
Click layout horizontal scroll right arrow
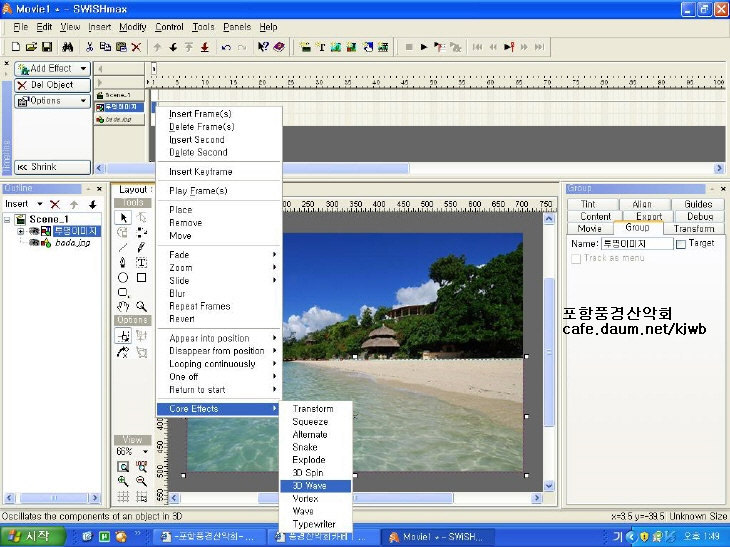[537, 498]
